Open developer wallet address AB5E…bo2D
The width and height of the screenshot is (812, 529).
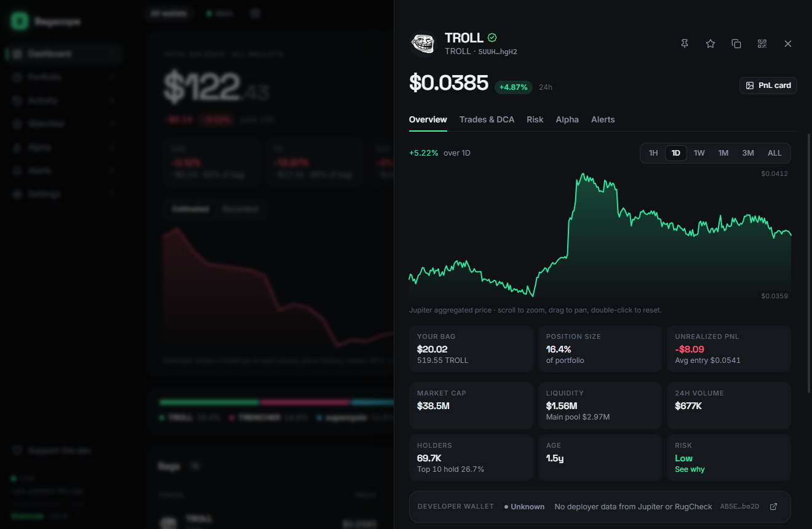coord(739,507)
